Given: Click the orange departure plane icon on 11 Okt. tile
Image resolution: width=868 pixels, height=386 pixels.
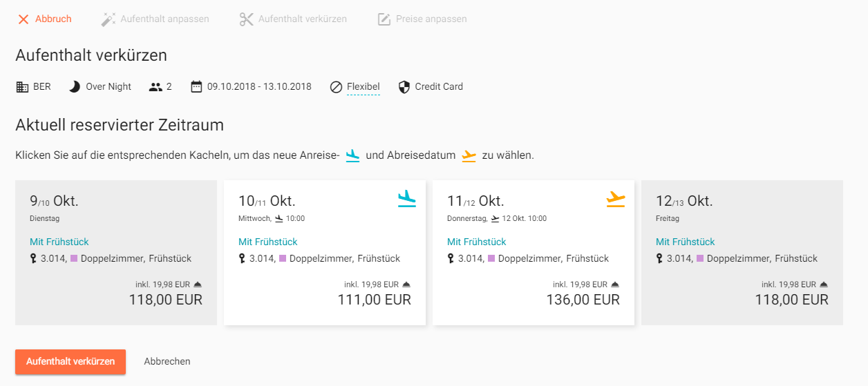Looking at the screenshot, I should point(616,199).
